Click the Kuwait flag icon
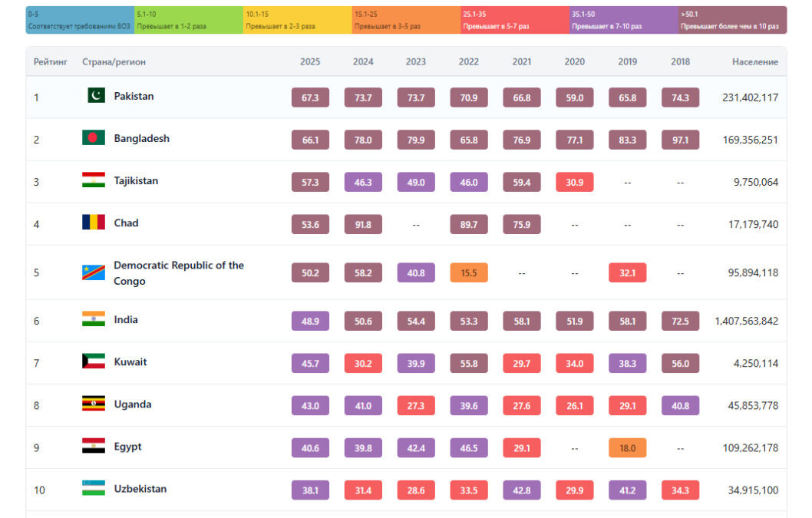812x518 pixels. (94, 361)
